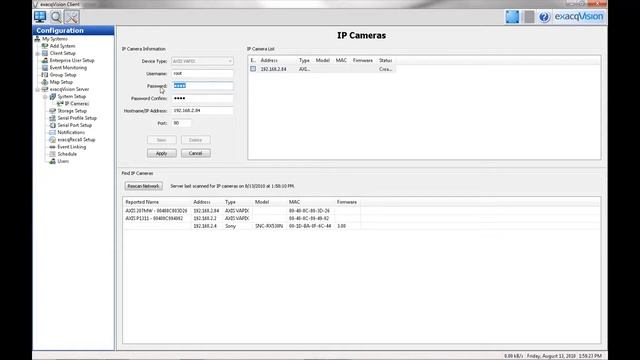Click the Event Monitoring tree icon
Screen dimensions: 640x360
tap(45, 68)
